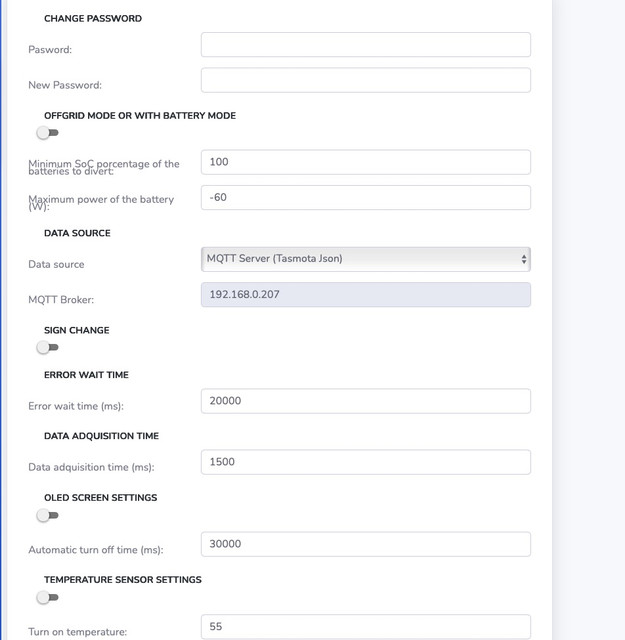Enable the Sign Change switch
Image resolution: width=625 pixels, height=640 pixels.
(47, 347)
